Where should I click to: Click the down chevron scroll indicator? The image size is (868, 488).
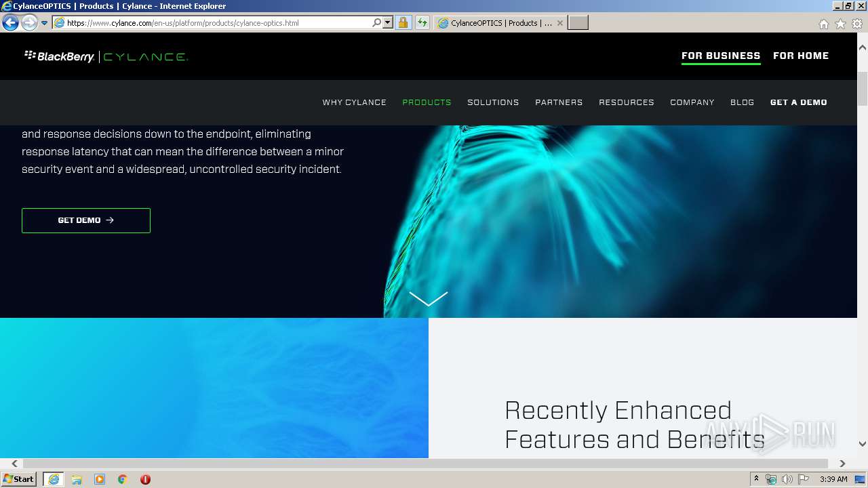click(429, 298)
